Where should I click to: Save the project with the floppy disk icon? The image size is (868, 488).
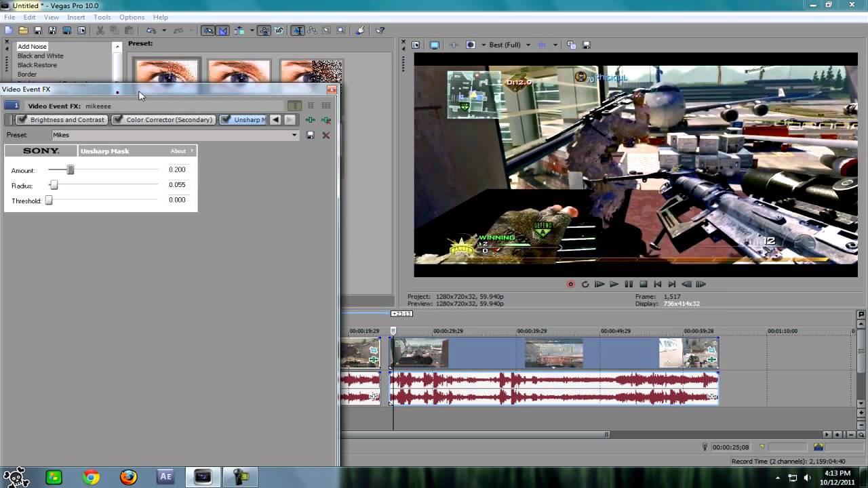pyautogui.click(x=38, y=30)
